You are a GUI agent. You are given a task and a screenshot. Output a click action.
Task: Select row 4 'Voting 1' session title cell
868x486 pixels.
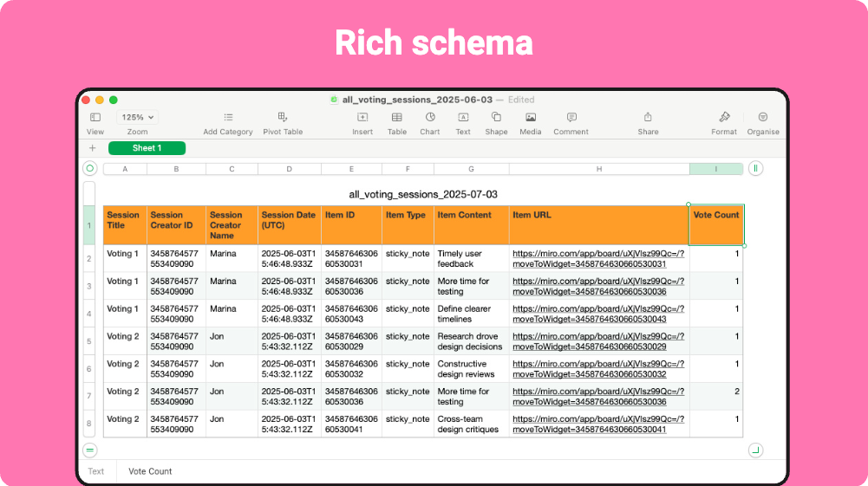[x=125, y=314]
